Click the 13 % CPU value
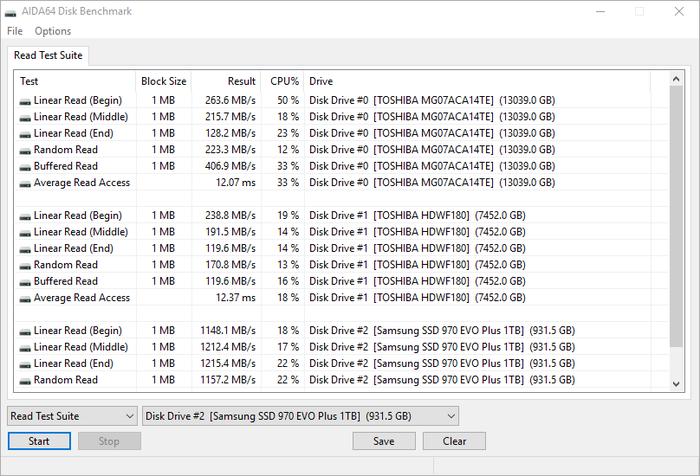This screenshot has height=476, width=700. [x=288, y=265]
